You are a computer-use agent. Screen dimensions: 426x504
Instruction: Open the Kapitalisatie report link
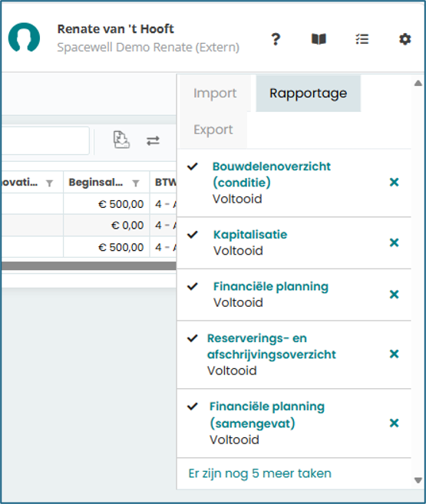tap(250, 234)
